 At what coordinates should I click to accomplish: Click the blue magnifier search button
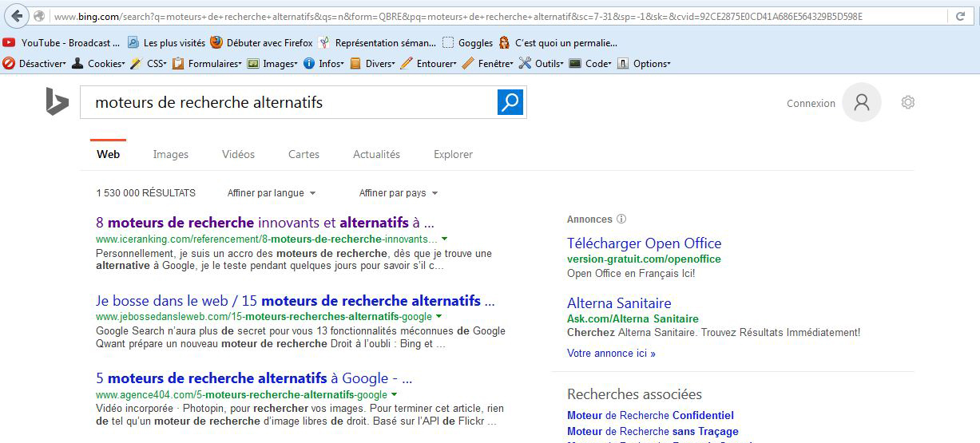coord(510,102)
